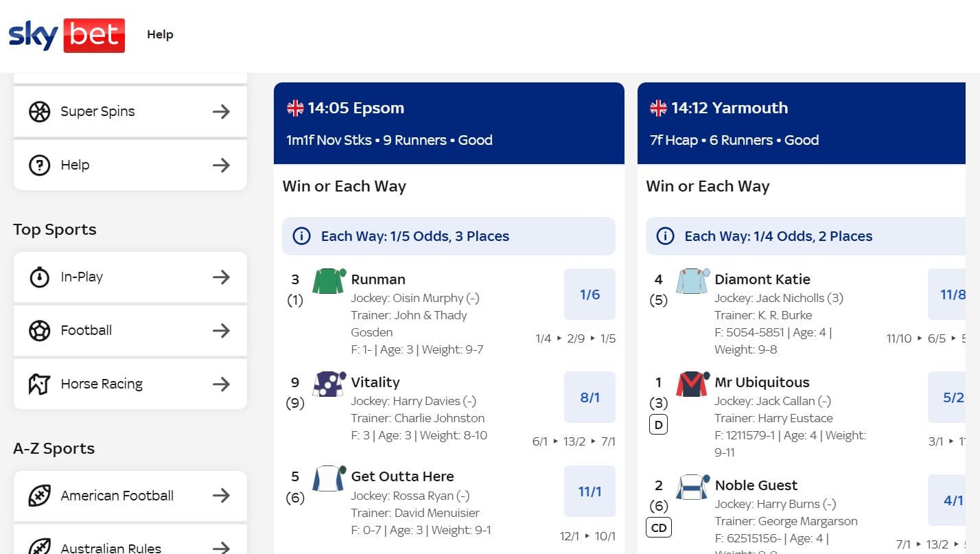Click the Horse Racing horse icon
980x554 pixels.
pos(40,384)
